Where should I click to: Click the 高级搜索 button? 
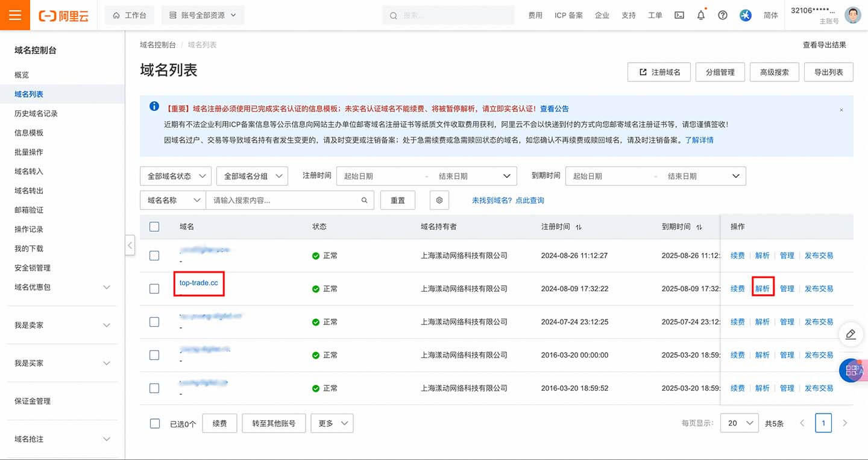click(x=775, y=72)
